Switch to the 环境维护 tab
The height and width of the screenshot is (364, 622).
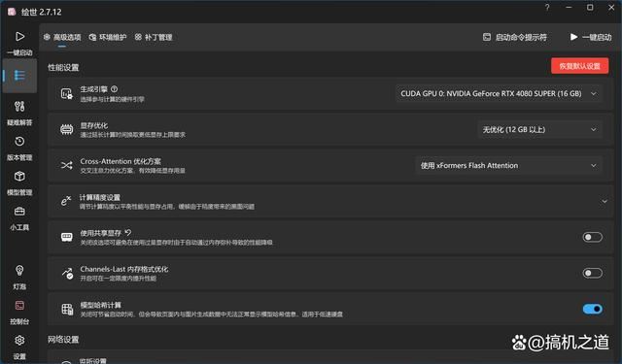(x=108, y=37)
